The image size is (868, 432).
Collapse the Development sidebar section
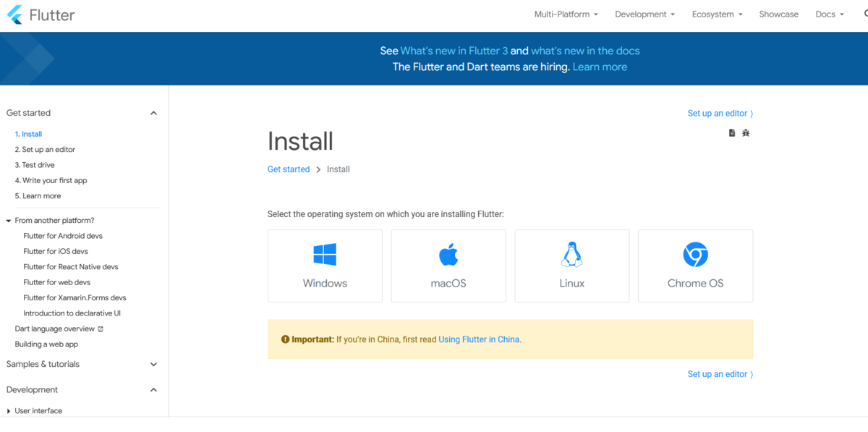[153, 390]
